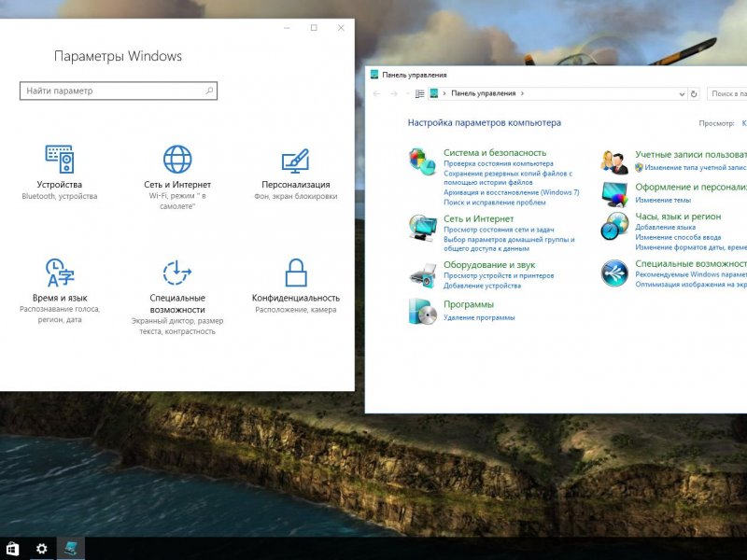Maximize the Параметры Windows window
The width and height of the screenshot is (747, 560).
(314, 28)
